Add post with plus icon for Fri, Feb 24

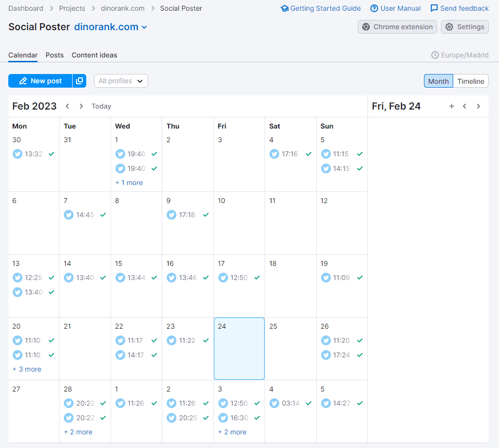click(x=452, y=106)
